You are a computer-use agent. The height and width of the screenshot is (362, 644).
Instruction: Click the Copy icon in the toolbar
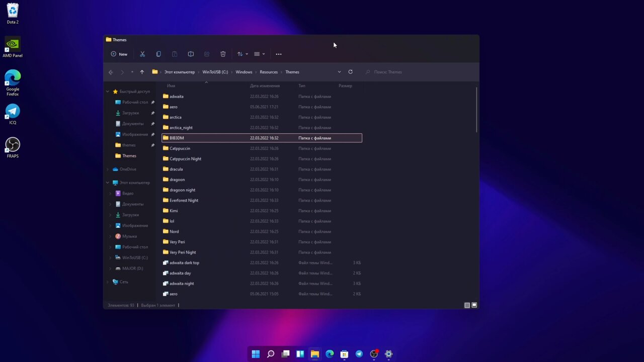(x=158, y=54)
